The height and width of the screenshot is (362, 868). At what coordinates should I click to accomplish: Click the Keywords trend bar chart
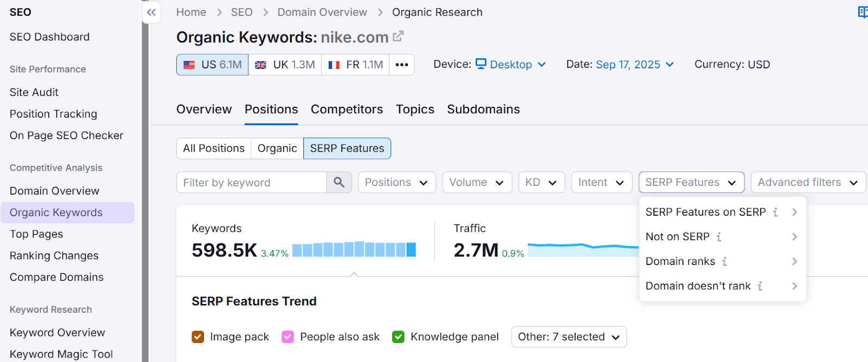tap(354, 250)
